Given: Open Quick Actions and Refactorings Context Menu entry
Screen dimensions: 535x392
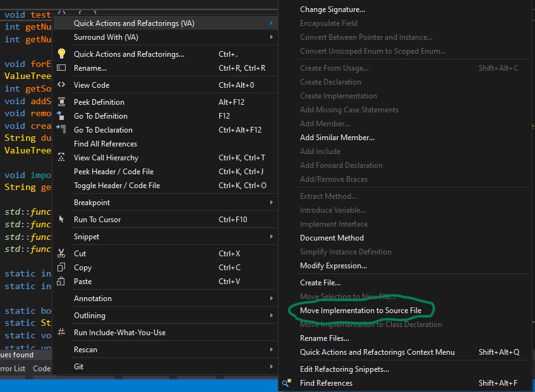Looking at the screenshot, I should (377, 352).
